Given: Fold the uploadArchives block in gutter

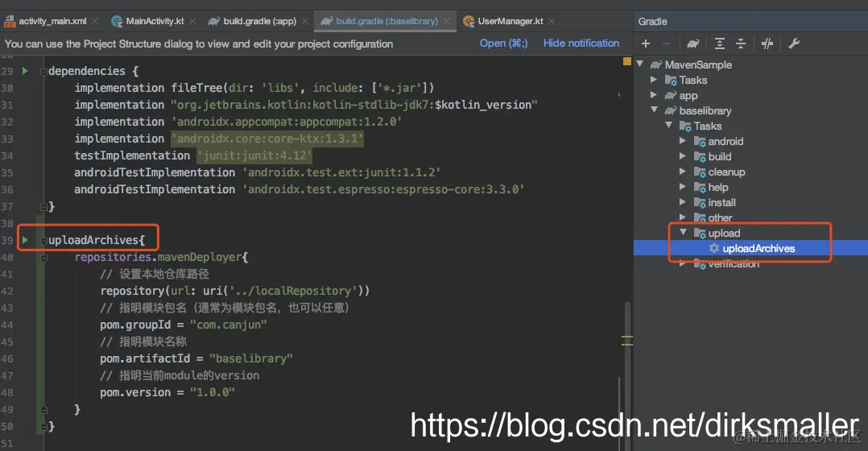Looking at the screenshot, I should [43, 241].
